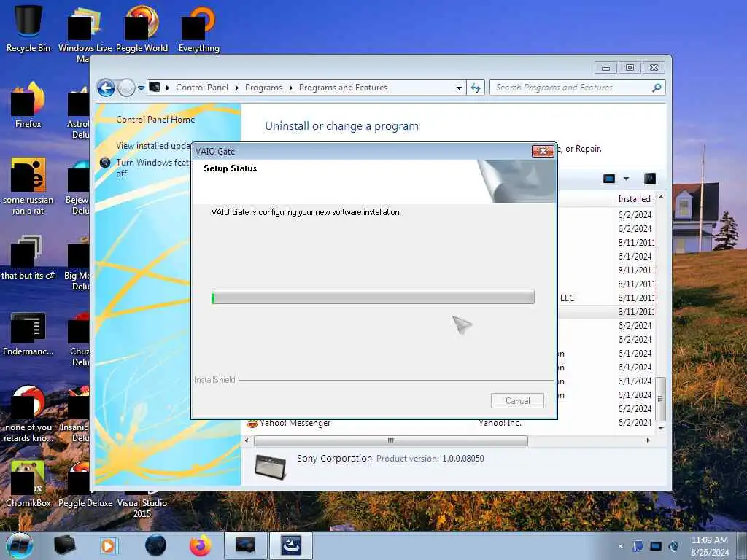Click the Action Center flag tray icon

point(638,546)
